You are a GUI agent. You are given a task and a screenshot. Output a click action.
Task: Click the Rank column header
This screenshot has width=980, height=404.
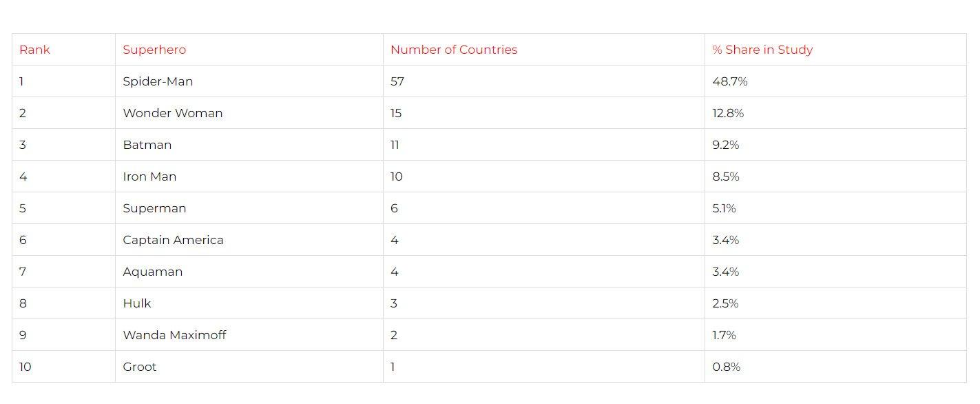tap(35, 50)
